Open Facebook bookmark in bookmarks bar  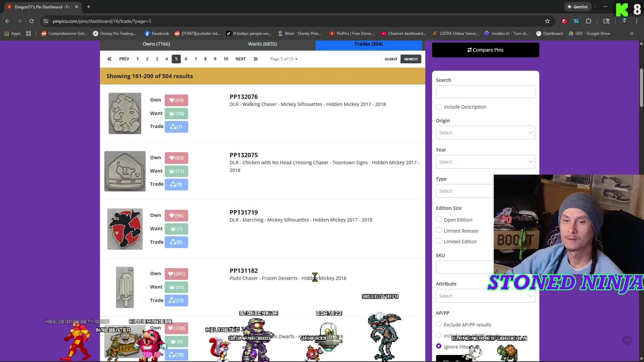coord(156,34)
